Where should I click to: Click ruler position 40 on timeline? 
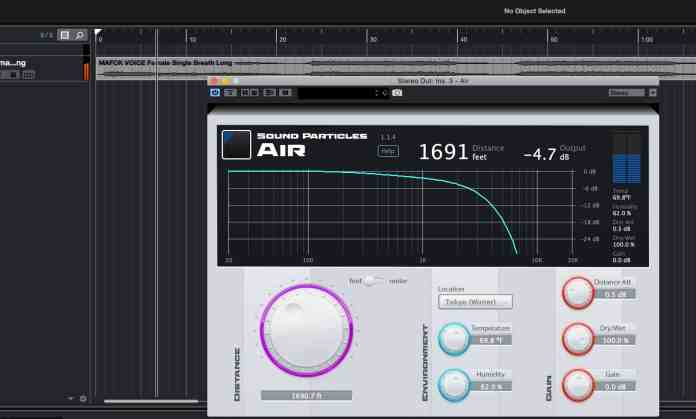pyautogui.click(x=463, y=40)
